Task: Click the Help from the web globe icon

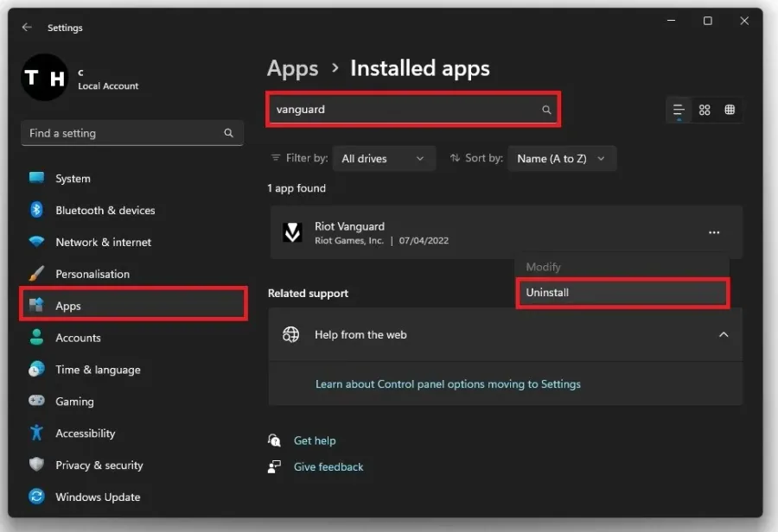Action: 290,335
